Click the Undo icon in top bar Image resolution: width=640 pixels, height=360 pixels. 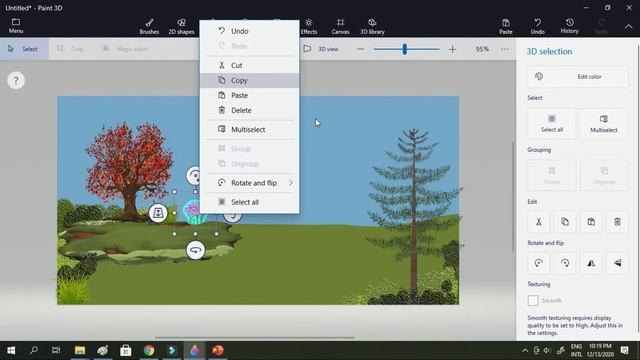point(538,26)
